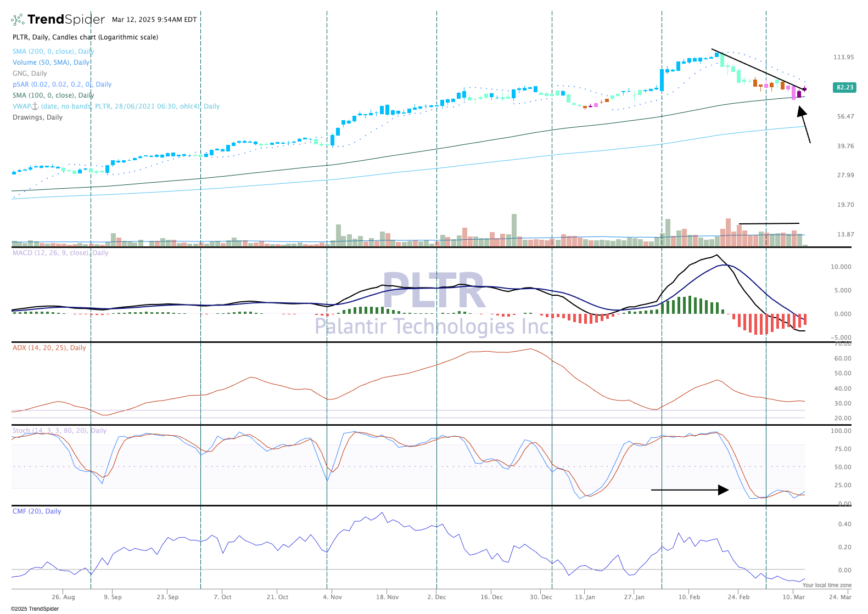Click the green 82.23 current price tag
Screen dimensions: 868x614
coord(844,87)
